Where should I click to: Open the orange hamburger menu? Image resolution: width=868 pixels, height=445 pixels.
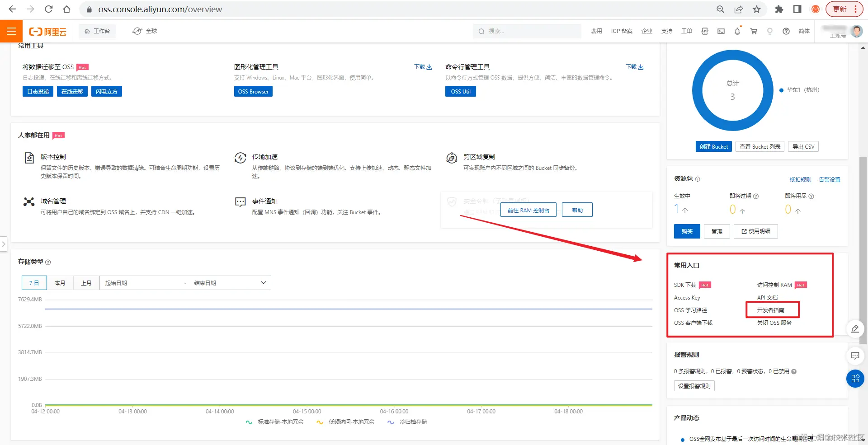tap(11, 31)
